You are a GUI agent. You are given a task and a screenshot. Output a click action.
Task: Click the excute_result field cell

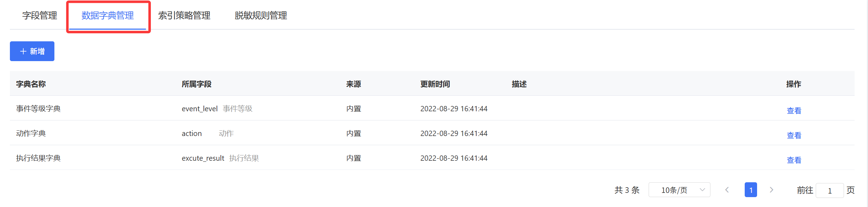click(x=203, y=158)
